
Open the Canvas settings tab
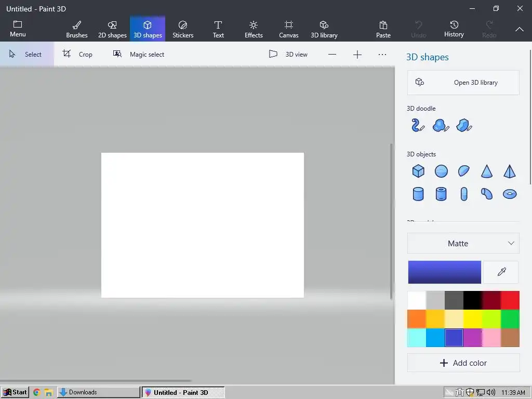coord(289,29)
